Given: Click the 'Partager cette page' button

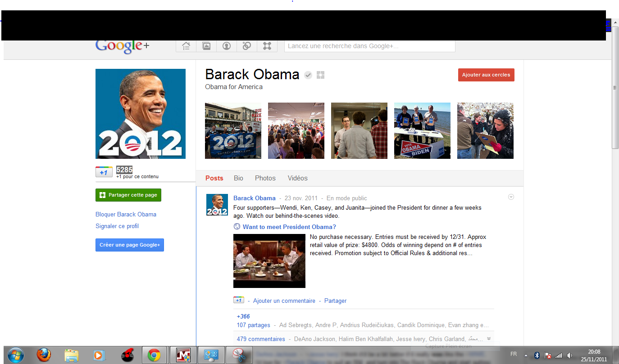Looking at the screenshot, I should click(x=128, y=195).
